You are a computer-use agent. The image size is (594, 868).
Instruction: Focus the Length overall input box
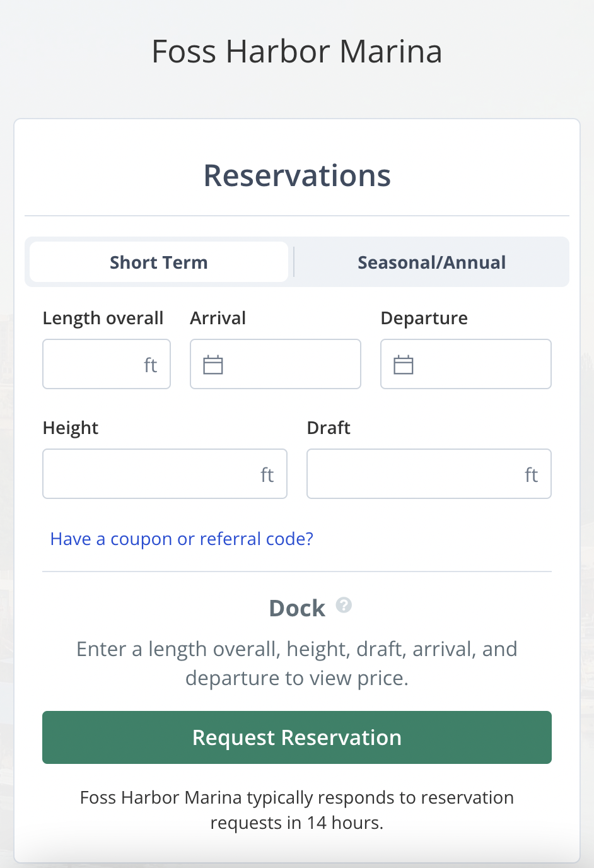tap(95, 365)
